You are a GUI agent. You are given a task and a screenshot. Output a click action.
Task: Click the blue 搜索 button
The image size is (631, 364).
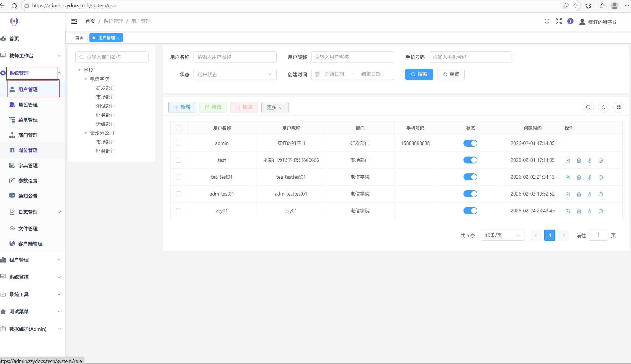[x=419, y=74]
